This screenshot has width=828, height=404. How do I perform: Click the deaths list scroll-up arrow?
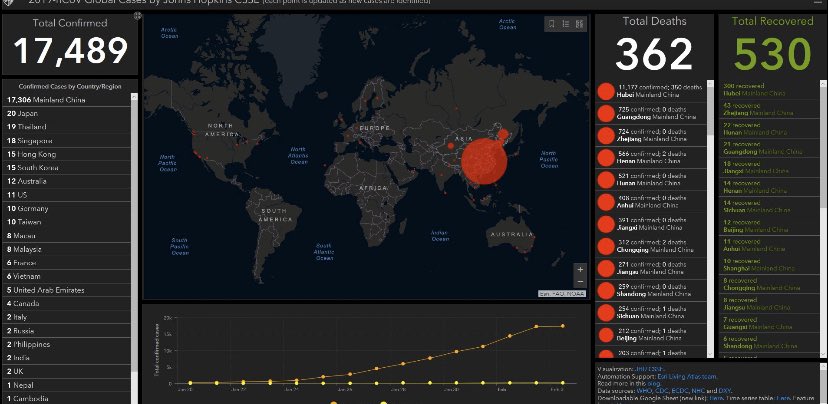(x=710, y=83)
